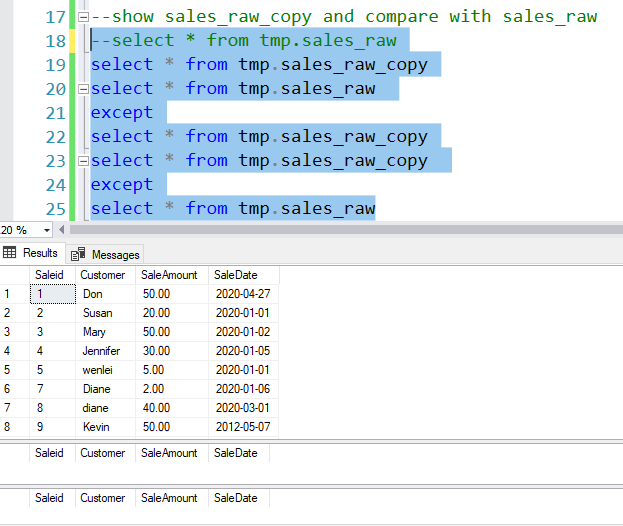623x526 pixels.
Task: Place cursor in comment on line 17
Action: [x=344, y=17]
